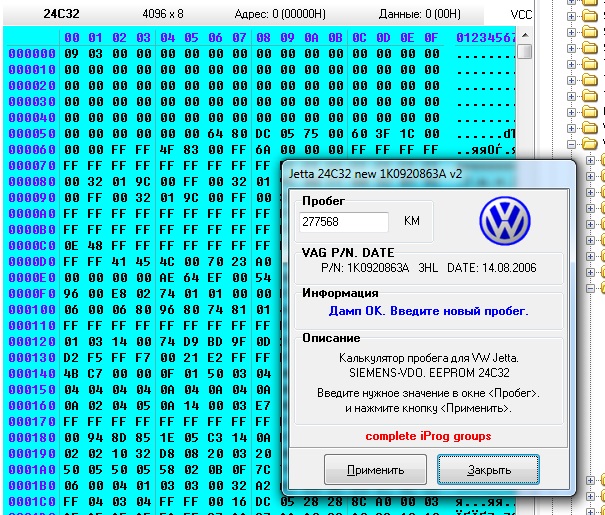Click byte 'AE' in row 0000E0

tap(167, 278)
